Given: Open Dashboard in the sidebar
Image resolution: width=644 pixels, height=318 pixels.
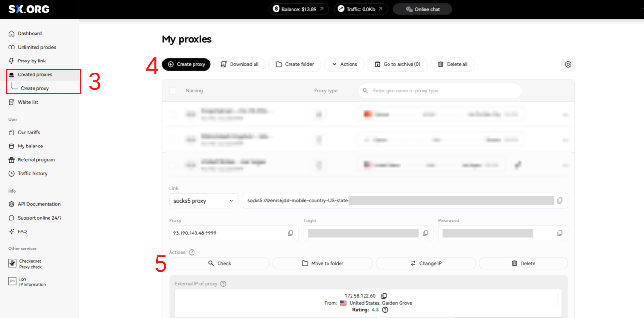Looking at the screenshot, I should (x=29, y=34).
